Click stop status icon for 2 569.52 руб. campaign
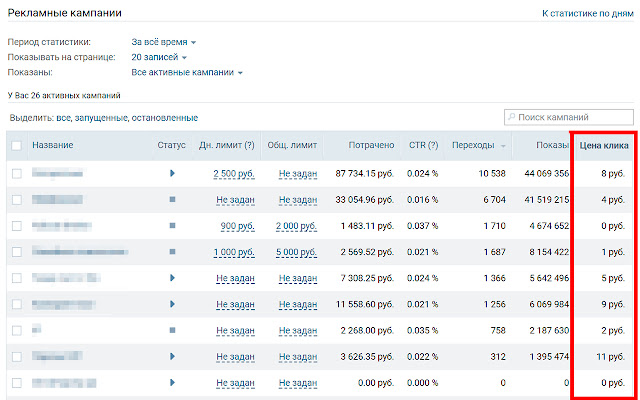The width and height of the screenshot is (640, 400). (172, 252)
